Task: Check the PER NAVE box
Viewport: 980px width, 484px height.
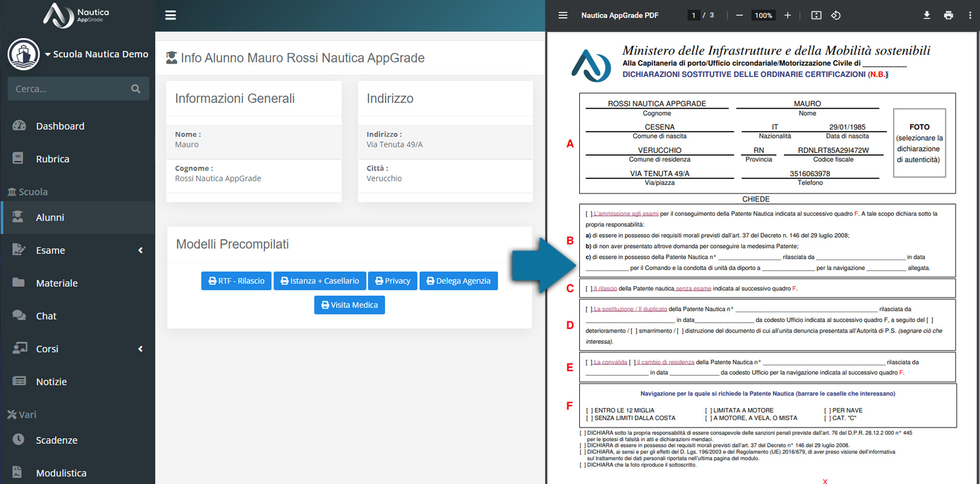Action: 827,411
